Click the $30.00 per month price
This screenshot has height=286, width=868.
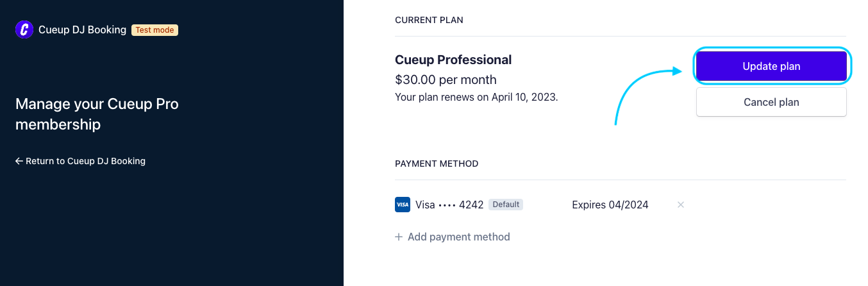(x=446, y=80)
